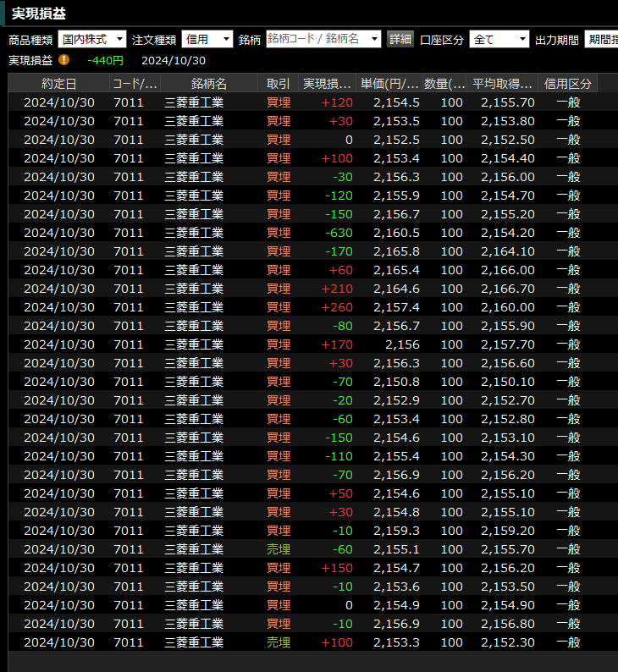Select the average cost 2,154.90 cell

pos(508,605)
